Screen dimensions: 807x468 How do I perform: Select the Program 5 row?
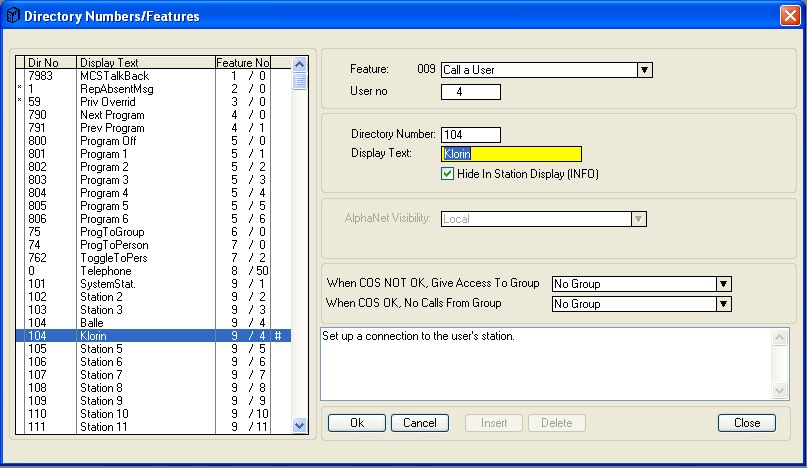(153, 206)
